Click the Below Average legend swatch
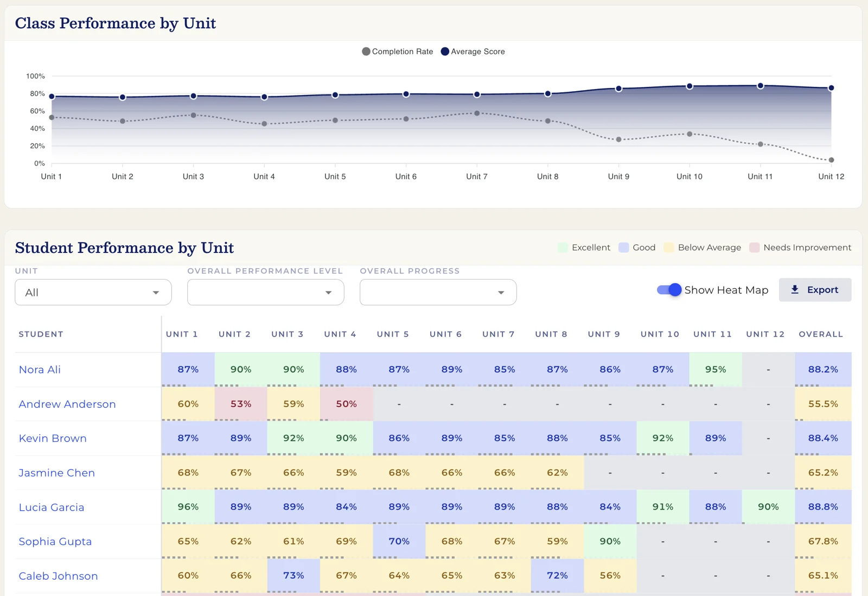Image resolution: width=868 pixels, height=596 pixels. coord(669,248)
